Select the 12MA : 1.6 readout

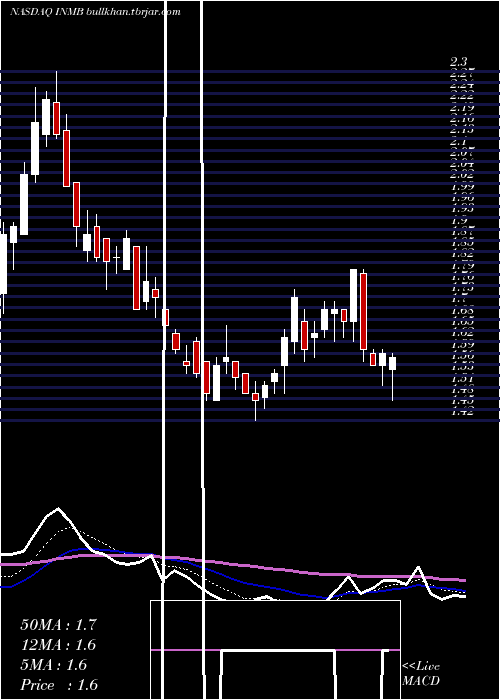pos(58,645)
